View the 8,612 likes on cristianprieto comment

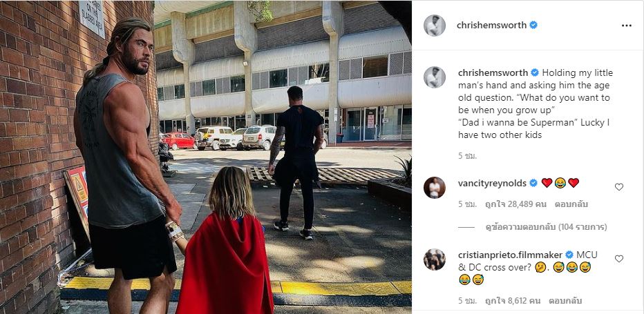pos(515,301)
